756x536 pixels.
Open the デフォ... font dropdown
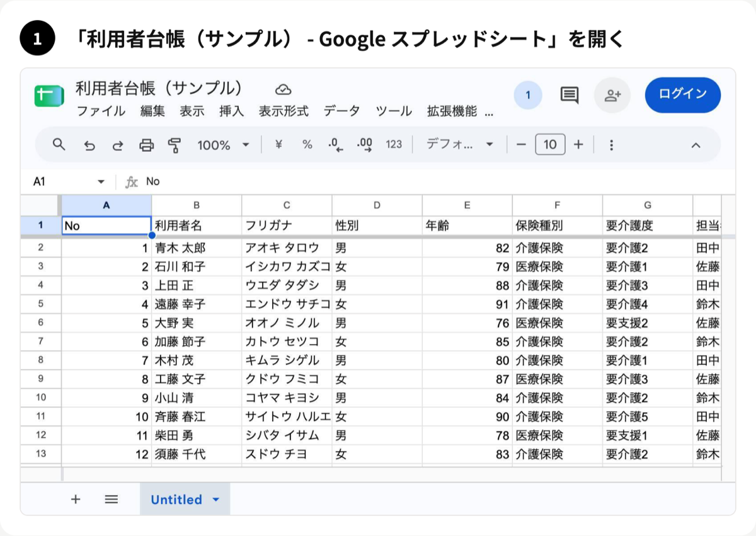tap(460, 145)
